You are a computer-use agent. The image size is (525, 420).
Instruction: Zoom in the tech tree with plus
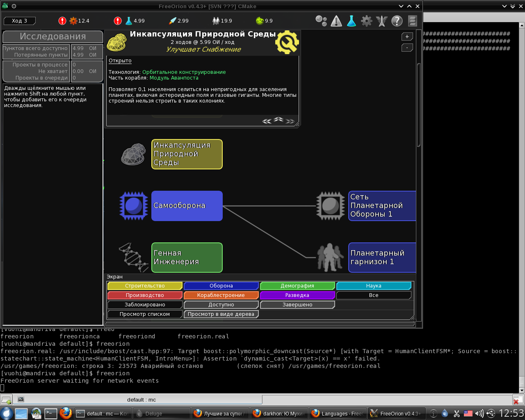[407, 37]
